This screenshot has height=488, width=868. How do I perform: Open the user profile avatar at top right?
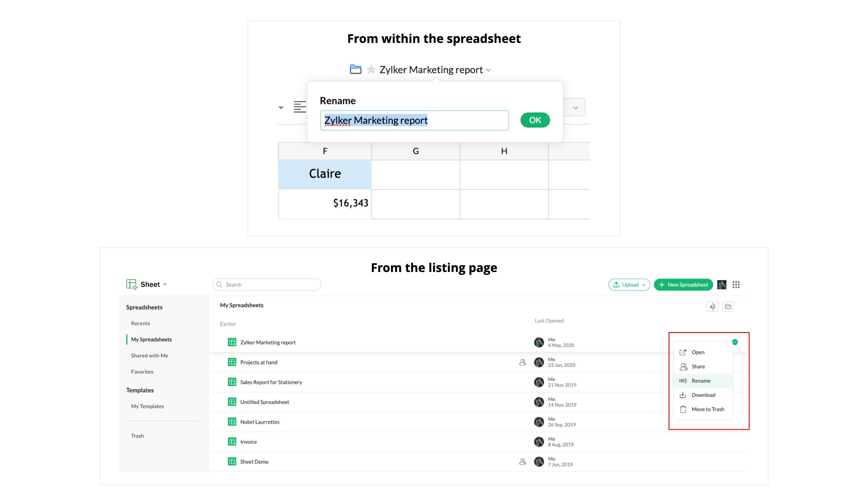coord(722,285)
